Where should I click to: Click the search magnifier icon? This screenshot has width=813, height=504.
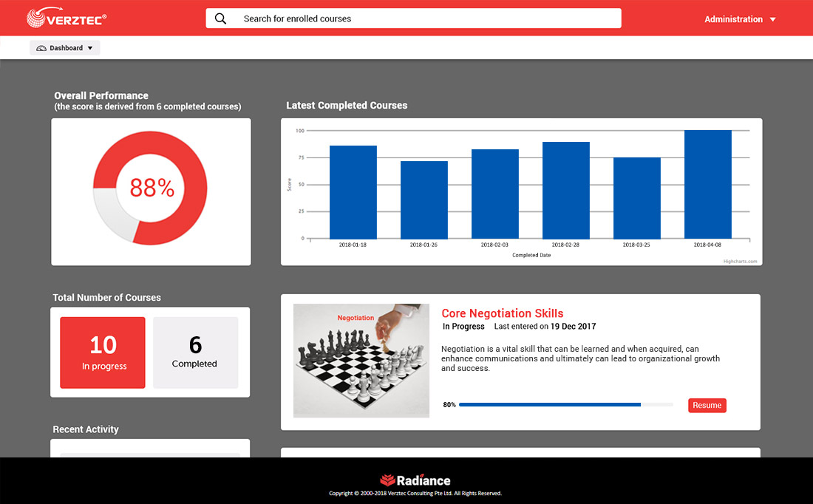click(220, 18)
